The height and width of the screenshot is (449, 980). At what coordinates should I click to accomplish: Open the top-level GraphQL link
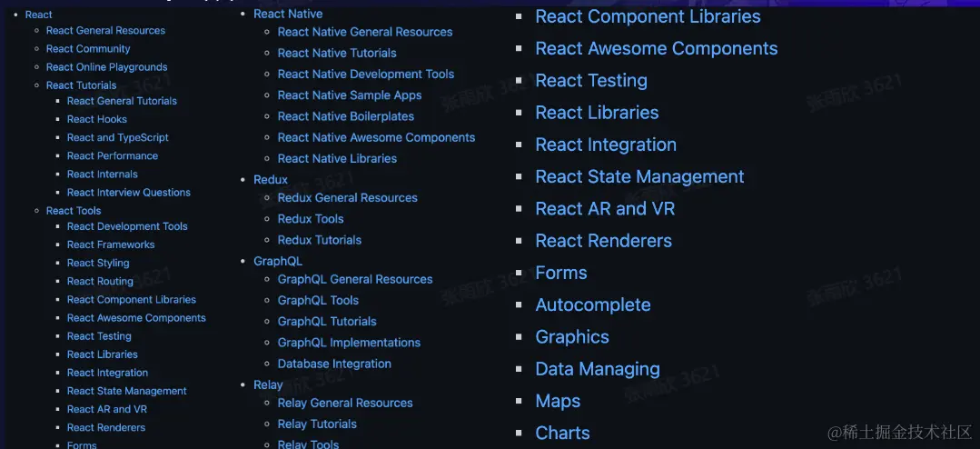278,261
